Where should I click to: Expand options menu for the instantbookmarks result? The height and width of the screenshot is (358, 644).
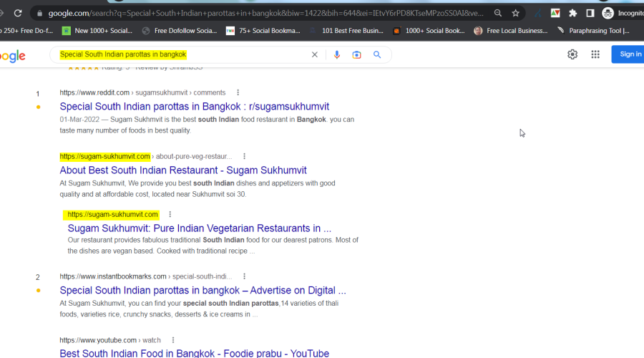(x=244, y=276)
